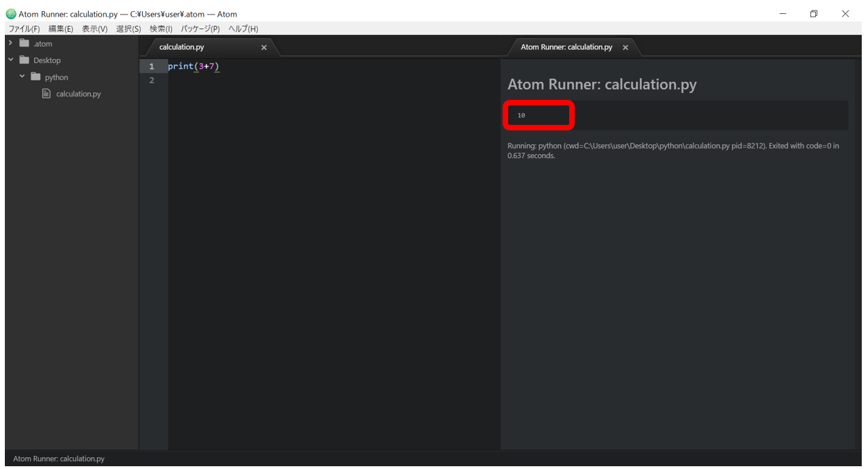868x469 pixels.
Task: Open calculation.py in the tree view
Action: (x=78, y=94)
